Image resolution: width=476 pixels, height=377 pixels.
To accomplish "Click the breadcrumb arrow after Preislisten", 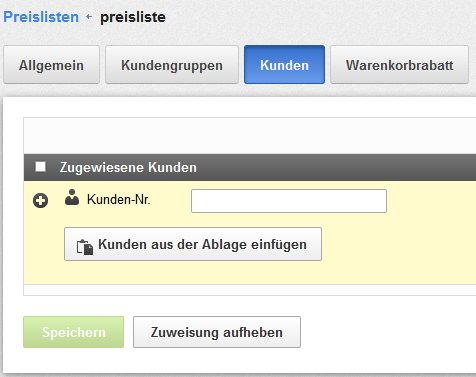I will click(89, 16).
